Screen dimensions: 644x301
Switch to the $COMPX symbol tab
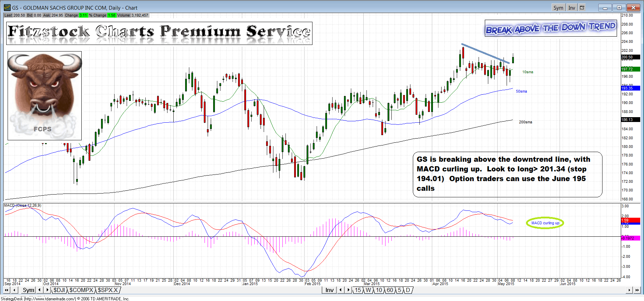(x=81, y=290)
